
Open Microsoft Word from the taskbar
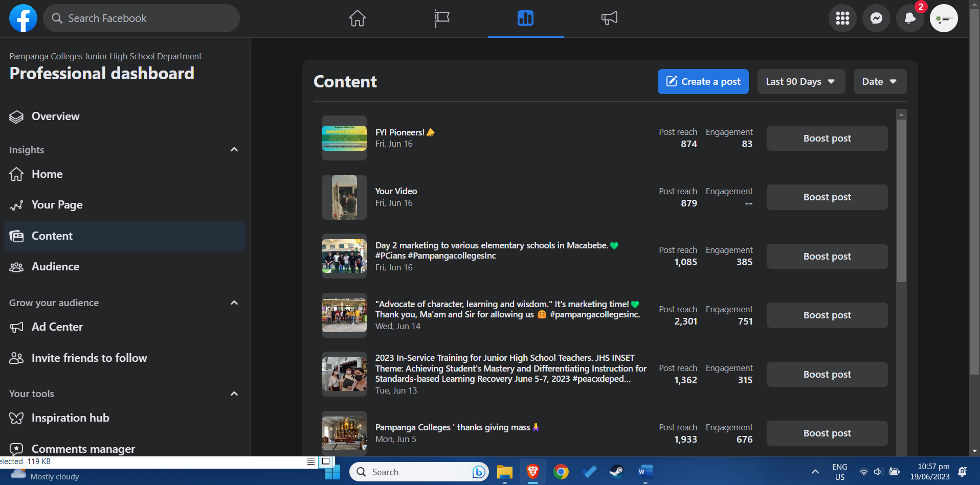(645, 472)
